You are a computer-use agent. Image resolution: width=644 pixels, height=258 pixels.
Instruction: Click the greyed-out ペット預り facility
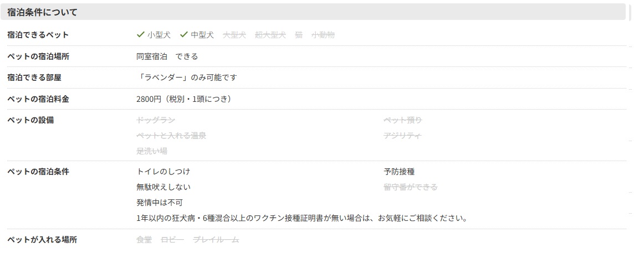tap(403, 120)
